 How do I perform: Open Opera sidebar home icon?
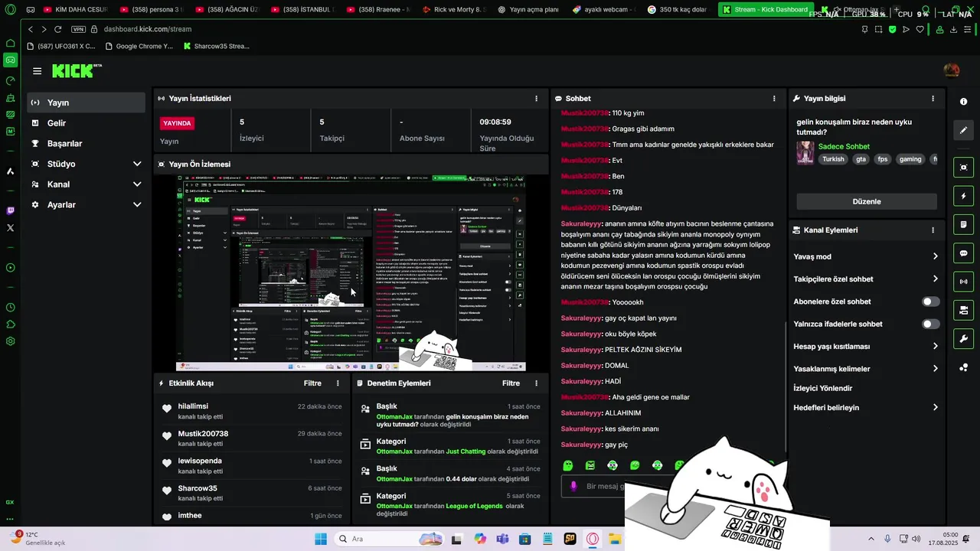click(10, 43)
